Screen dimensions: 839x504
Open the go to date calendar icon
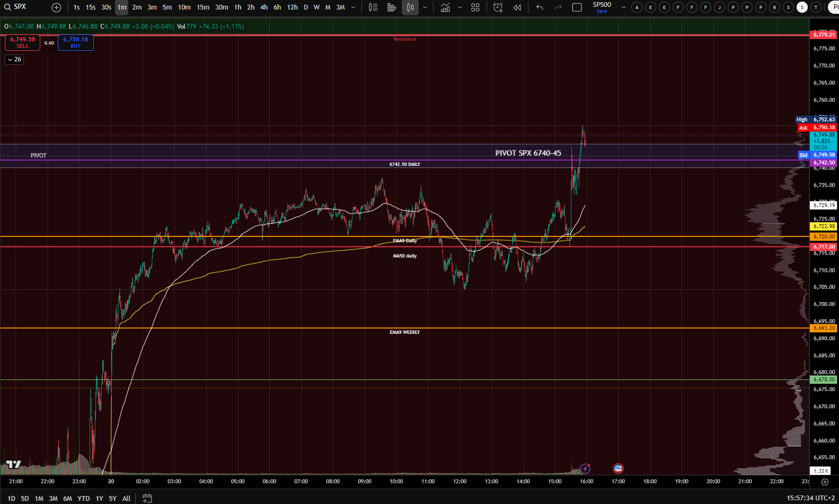(x=147, y=498)
